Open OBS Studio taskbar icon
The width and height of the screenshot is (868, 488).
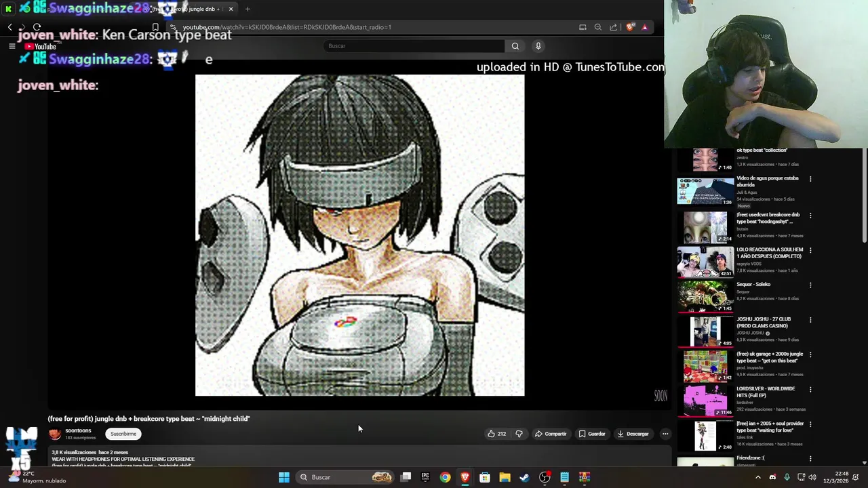coord(545,477)
